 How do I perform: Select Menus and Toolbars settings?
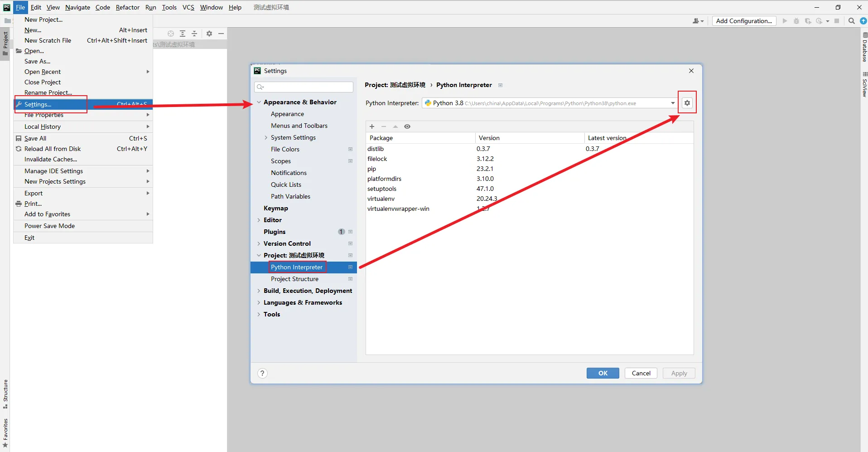pos(299,126)
